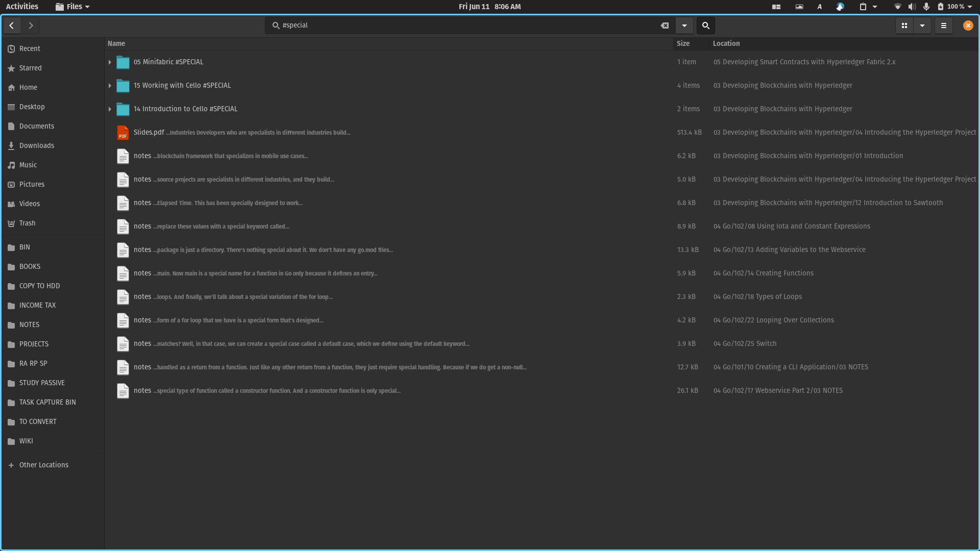Open the BOOKS bookmark folder
Image resolution: width=980 pixels, height=551 pixels.
tap(53, 266)
